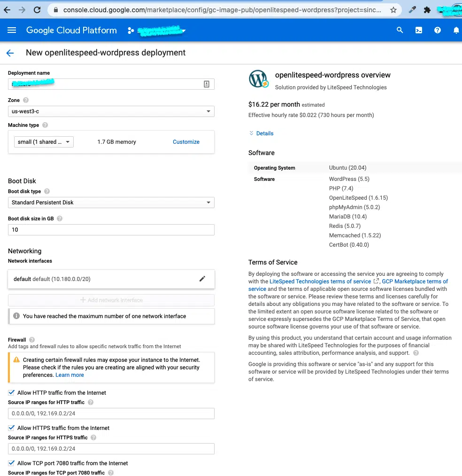Image resolution: width=462 pixels, height=476 pixels.
Task: Open the Boot disk type dropdown
Action: click(x=111, y=203)
